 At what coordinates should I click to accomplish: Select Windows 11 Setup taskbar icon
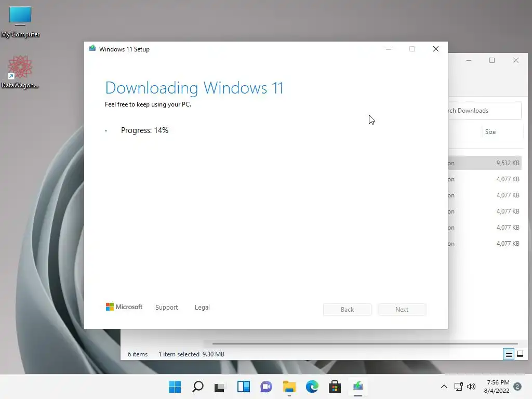tap(358, 387)
